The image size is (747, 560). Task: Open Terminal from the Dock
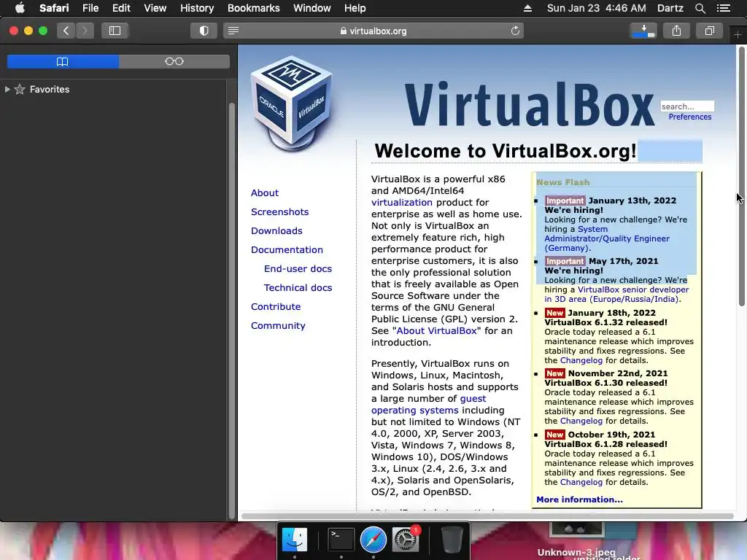pyautogui.click(x=341, y=540)
